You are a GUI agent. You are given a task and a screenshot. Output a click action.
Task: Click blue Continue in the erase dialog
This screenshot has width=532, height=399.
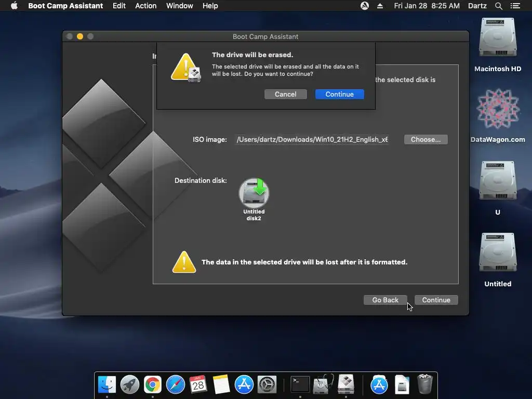[340, 95]
